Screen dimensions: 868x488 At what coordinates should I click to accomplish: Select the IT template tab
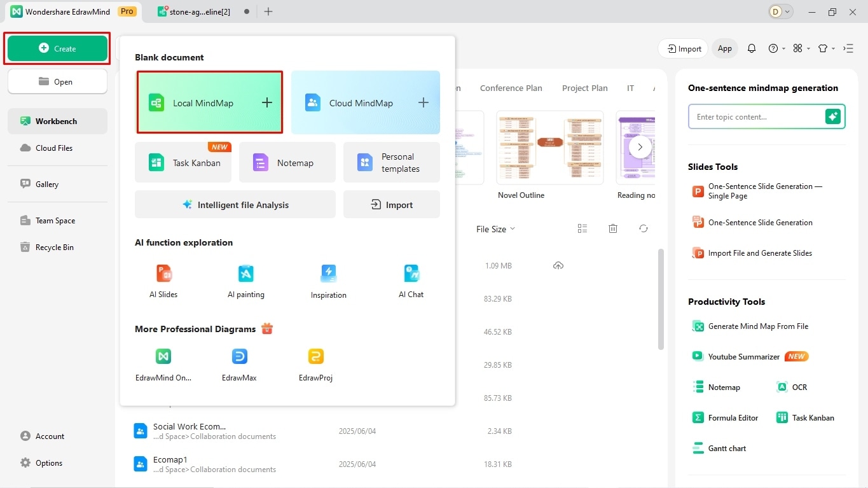point(630,88)
